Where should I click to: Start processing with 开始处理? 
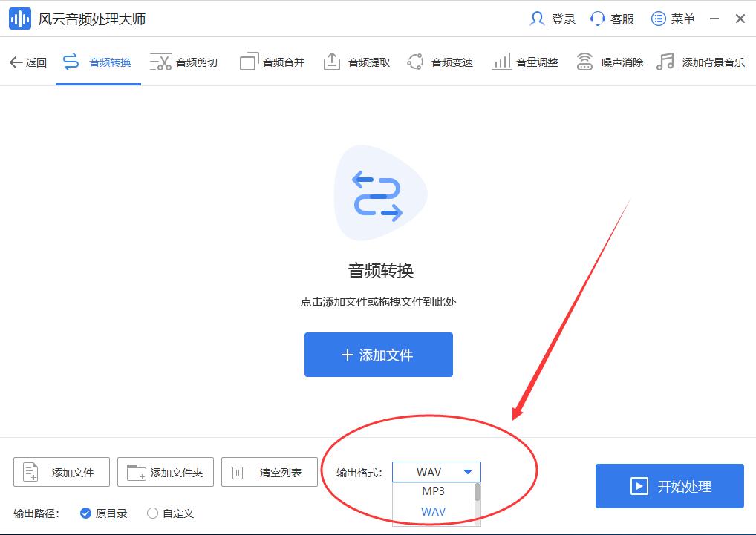(x=670, y=486)
